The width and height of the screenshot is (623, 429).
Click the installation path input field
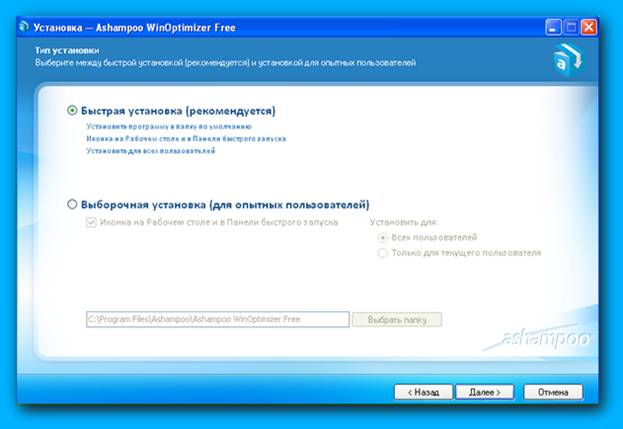point(218,319)
